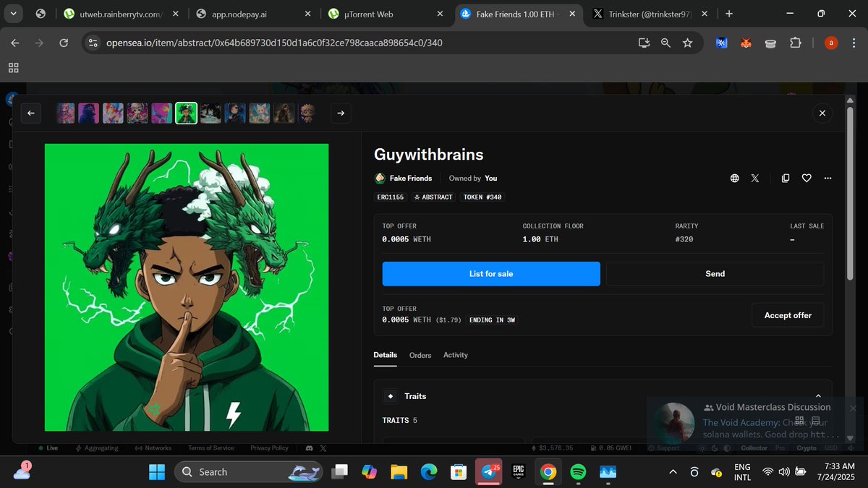Click the 0.05 GWEI gas indicator

point(610,448)
